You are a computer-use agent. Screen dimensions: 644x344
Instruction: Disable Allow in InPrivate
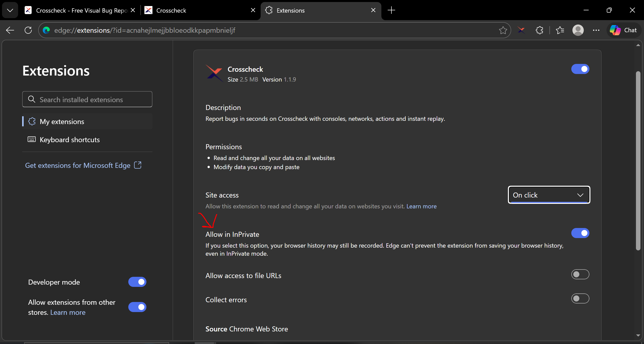tap(580, 233)
